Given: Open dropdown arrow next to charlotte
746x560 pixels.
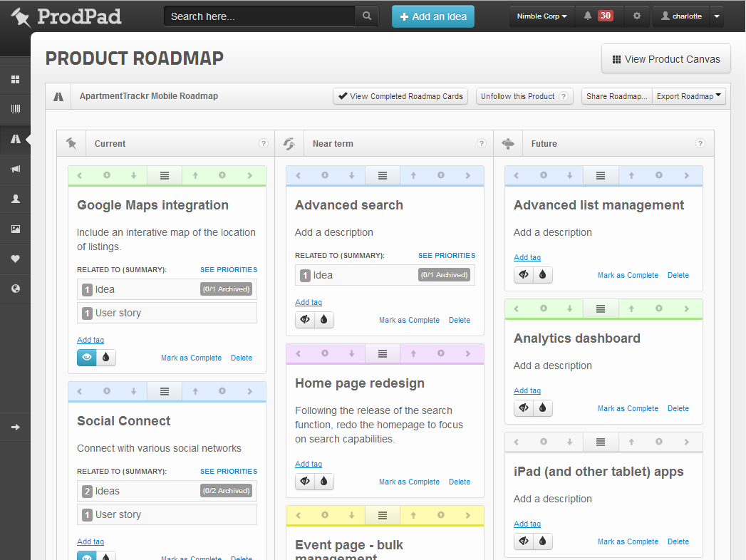Looking at the screenshot, I should pyautogui.click(x=716, y=16).
